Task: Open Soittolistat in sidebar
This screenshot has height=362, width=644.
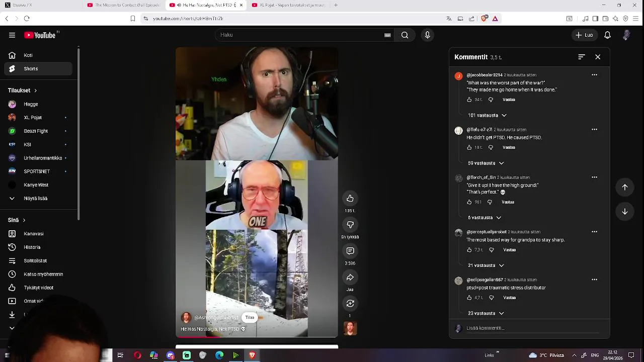Action: 38,261
